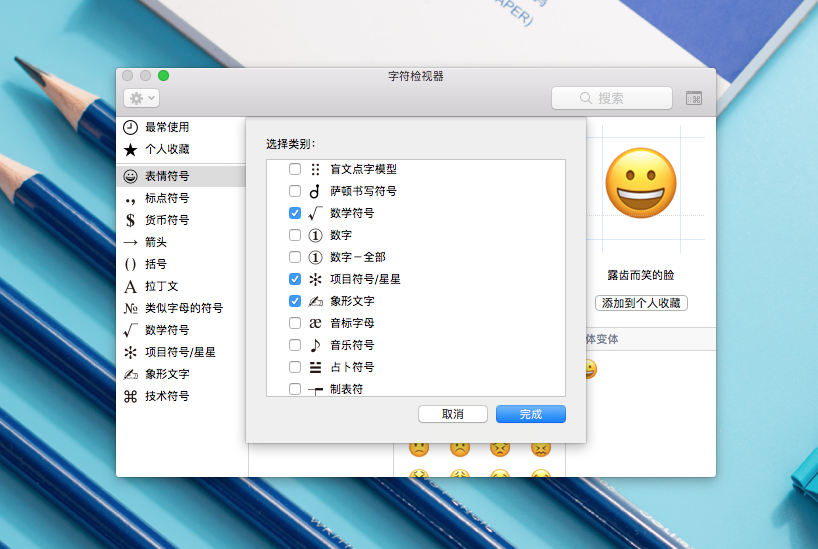Click the large grinning face preview

[x=641, y=183]
